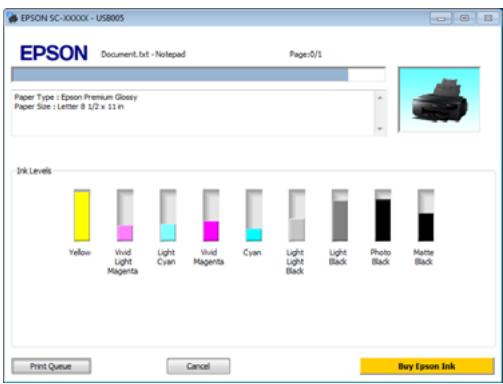
Task: Click the Light Light Black ink bar
Action: click(297, 215)
